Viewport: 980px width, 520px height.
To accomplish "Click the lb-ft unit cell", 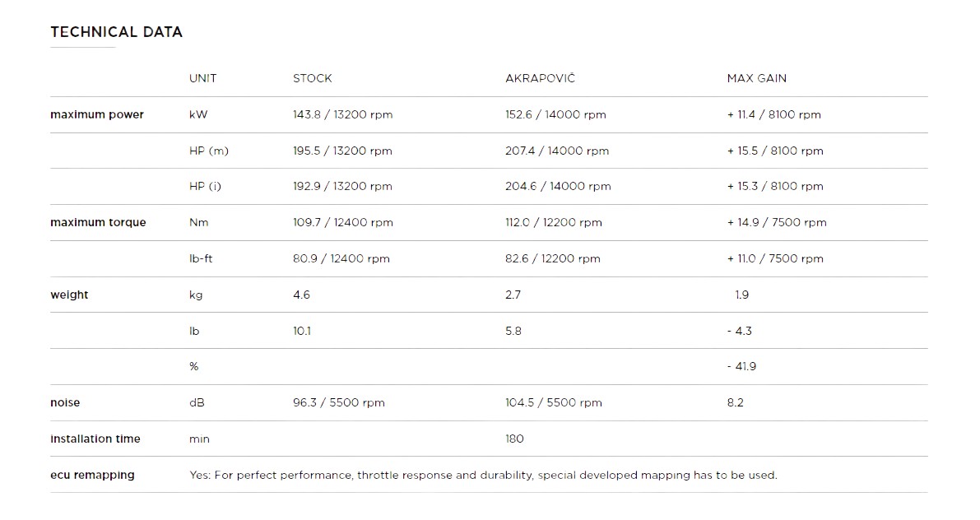I will click(x=201, y=258).
